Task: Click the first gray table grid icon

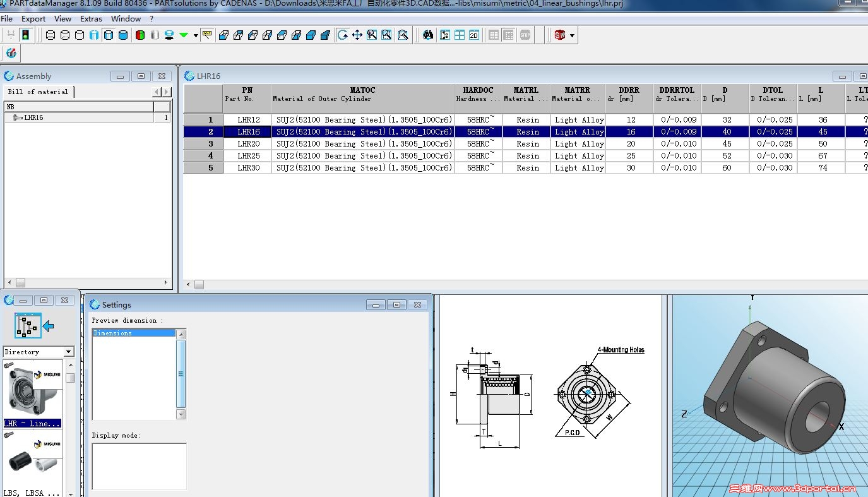Action: point(494,35)
